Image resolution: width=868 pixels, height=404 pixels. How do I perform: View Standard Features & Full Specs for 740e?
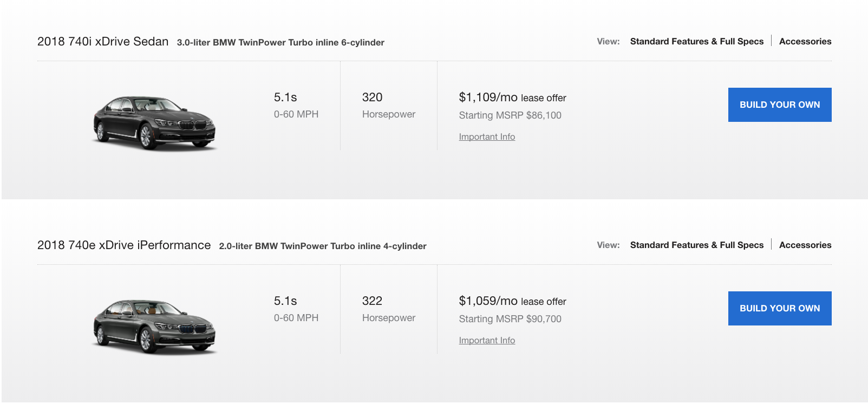[696, 245]
